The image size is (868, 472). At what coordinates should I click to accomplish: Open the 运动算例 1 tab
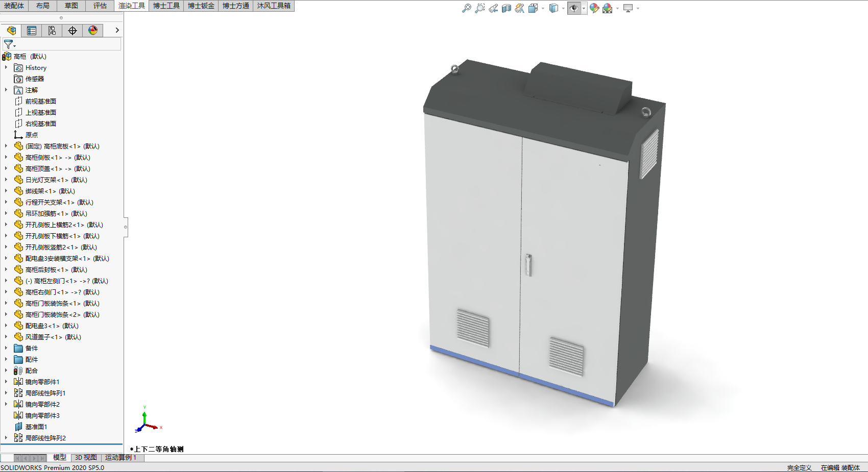click(121, 458)
